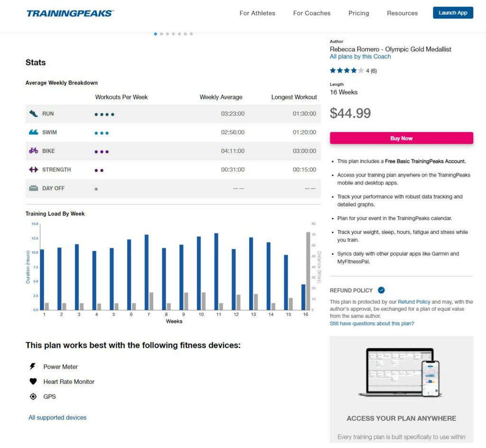Click the REFUND POLICY heading text

pyautogui.click(x=351, y=290)
